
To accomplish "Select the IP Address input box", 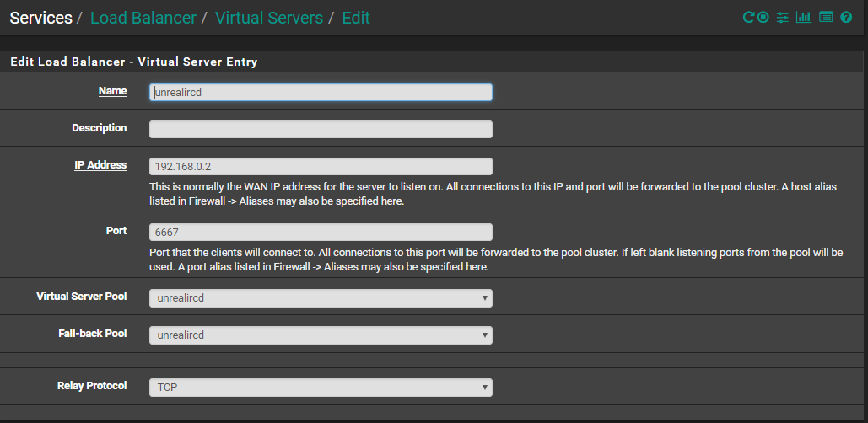I will tap(321, 167).
